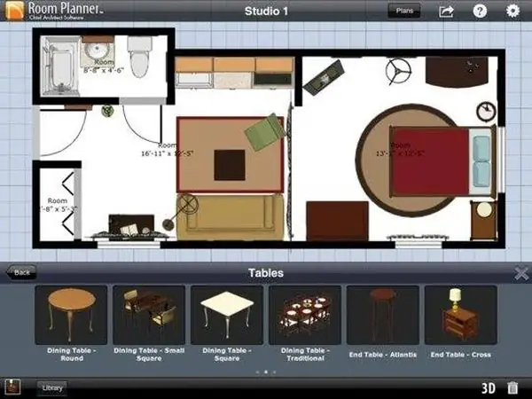The image size is (532, 399).
Task: Select the toilet in the bathroom
Action: click(x=139, y=57)
